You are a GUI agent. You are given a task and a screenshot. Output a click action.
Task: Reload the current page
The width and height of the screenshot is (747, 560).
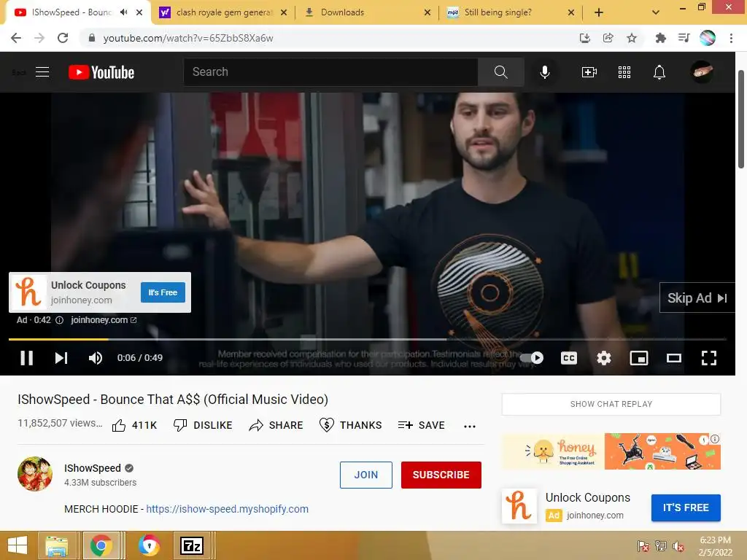(x=63, y=38)
